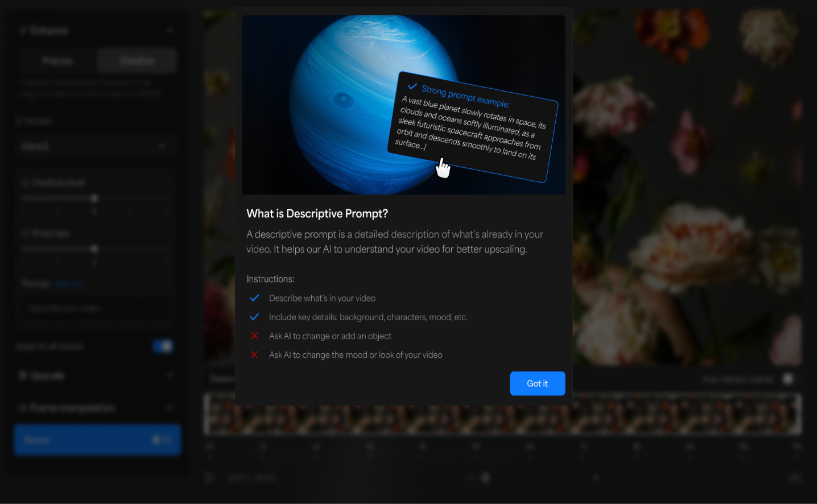This screenshot has width=818, height=504.
Task: Expand the Frame interpolation section
Action: point(96,408)
